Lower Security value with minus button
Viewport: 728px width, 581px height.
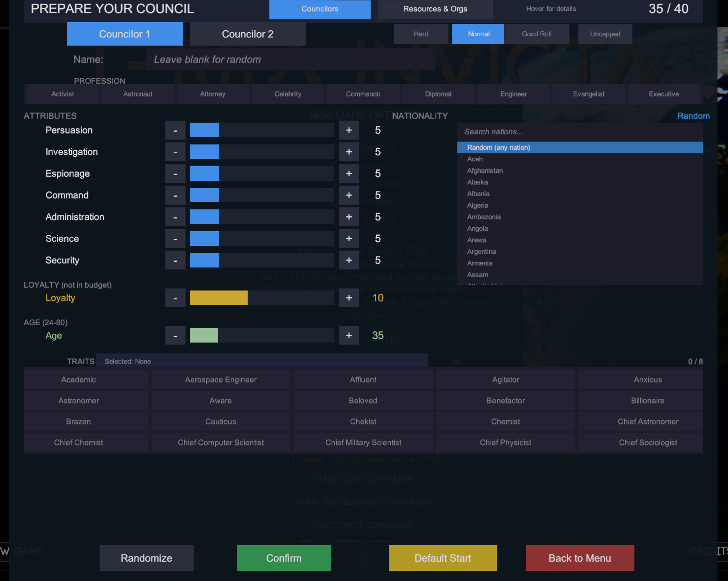(175, 261)
